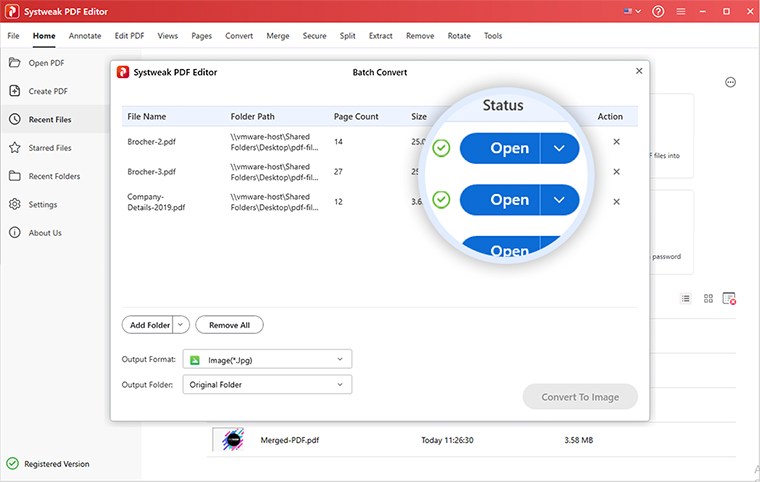Image resolution: width=760 pixels, height=482 pixels.
Task: Open the Extract tab
Action: 380,36
